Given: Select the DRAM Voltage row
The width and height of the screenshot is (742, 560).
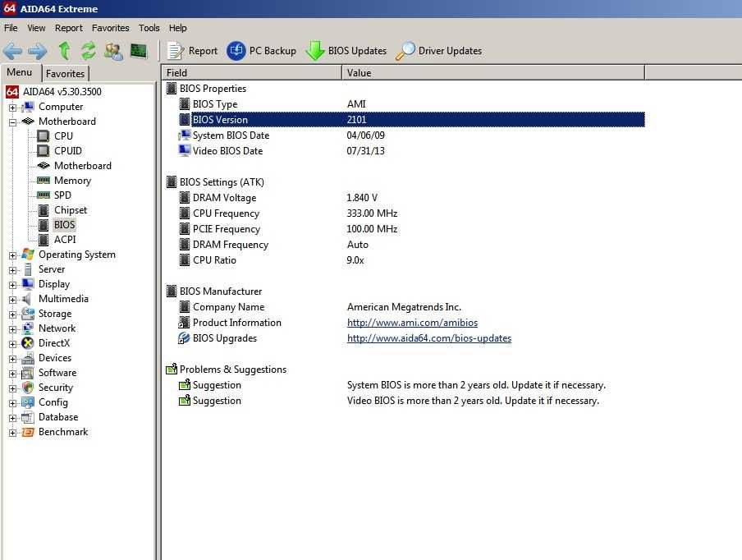Looking at the screenshot, I should (x=411, y=198).
